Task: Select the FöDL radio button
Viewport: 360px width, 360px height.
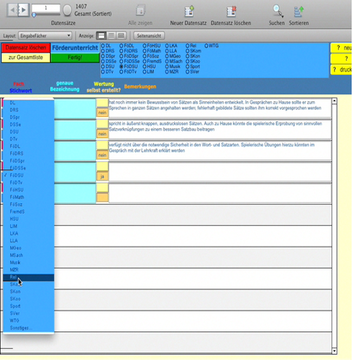Action: click(x=121, y=46)
